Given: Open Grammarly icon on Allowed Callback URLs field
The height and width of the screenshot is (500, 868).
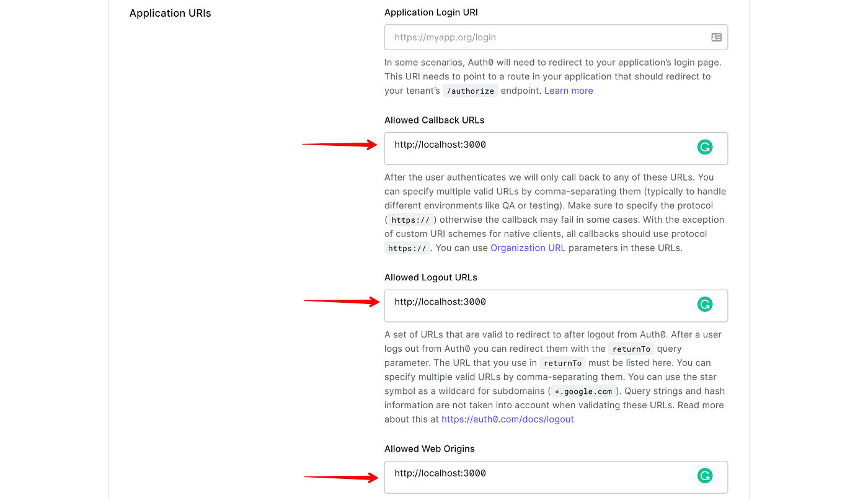Looking at the screenshot, I should pyautogui.click(x=704, y=147).
